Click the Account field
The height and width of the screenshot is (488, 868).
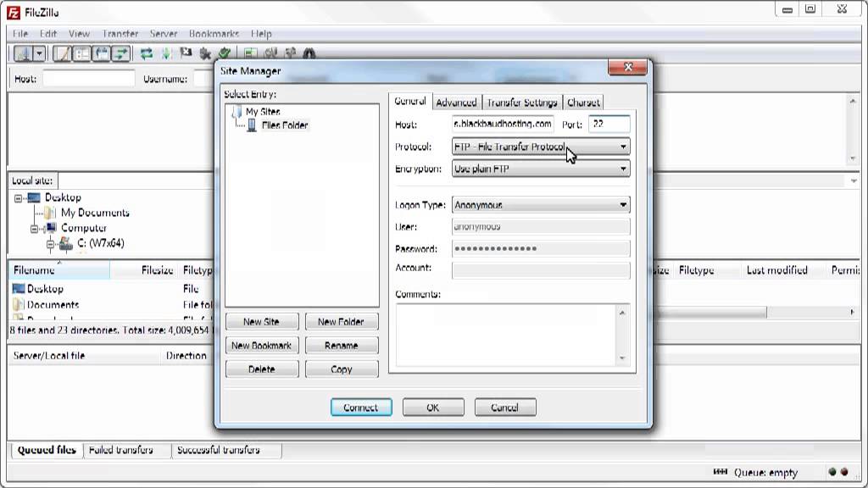click(541, 270)
